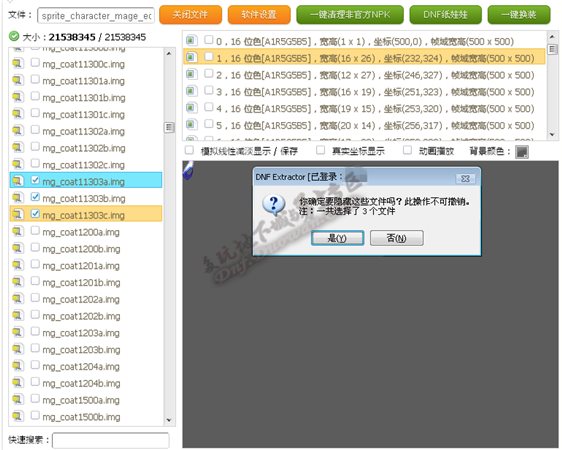Select frame row 5 with 宽高(20 x 14)

[365, 125]
